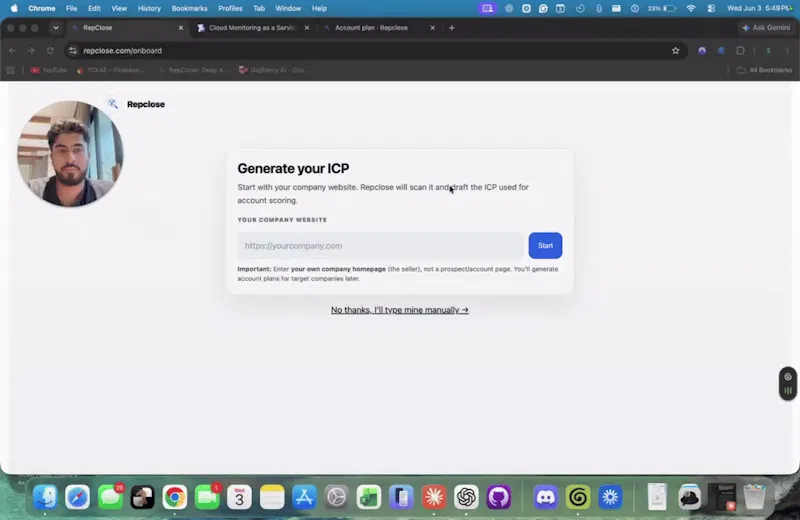Open Wi-Fi status in menu bar
This screenshot has width=800, height=520.
pos(691,8)
